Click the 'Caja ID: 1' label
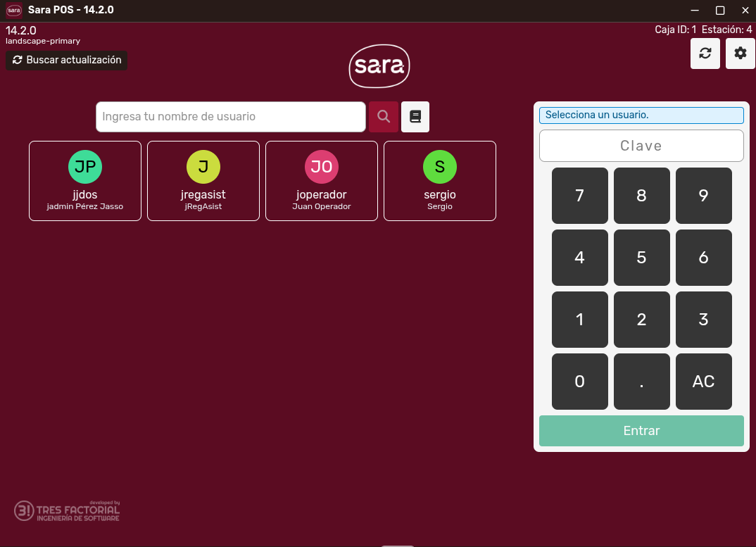The width and height of the screenshot is (756, 547). [x=675, y=30]
